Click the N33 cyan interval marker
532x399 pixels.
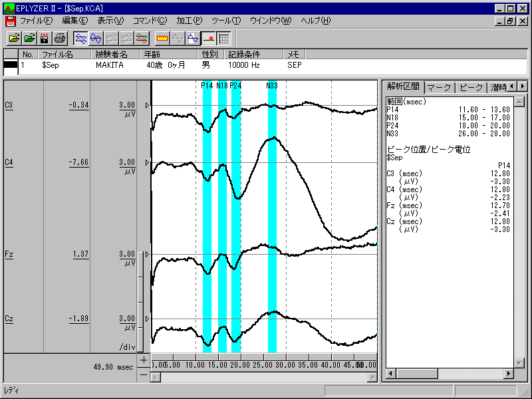(272, 199)
